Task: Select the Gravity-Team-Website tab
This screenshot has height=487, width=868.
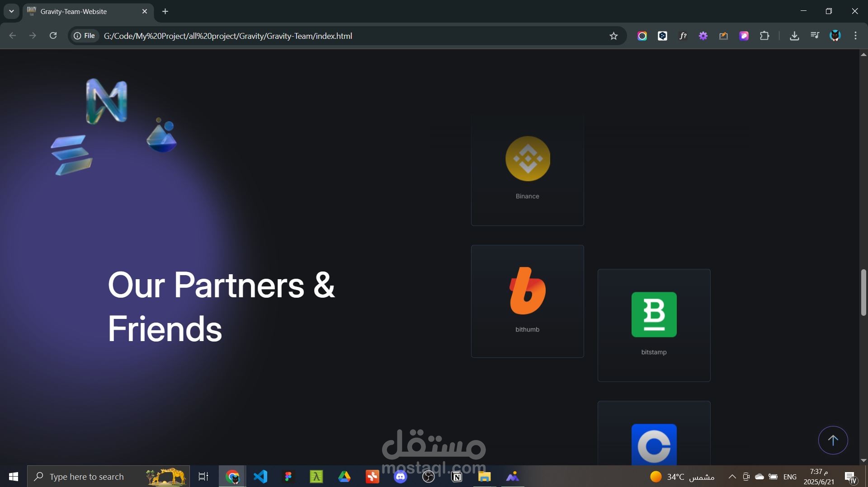Action: (88, 12)
